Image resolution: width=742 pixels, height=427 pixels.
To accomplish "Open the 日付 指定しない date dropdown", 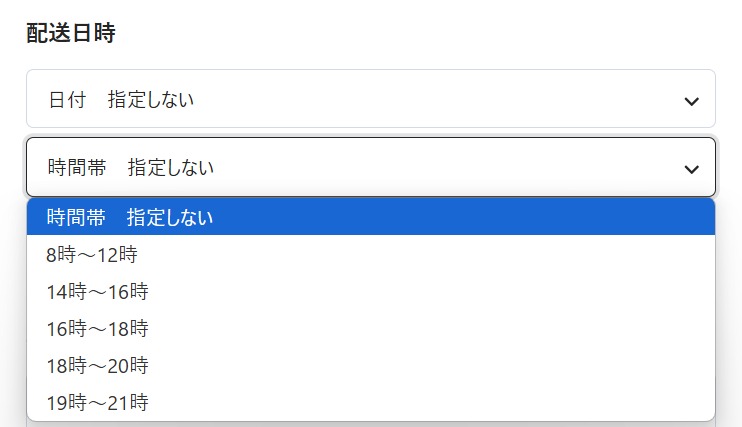I will tap(370, 99).
